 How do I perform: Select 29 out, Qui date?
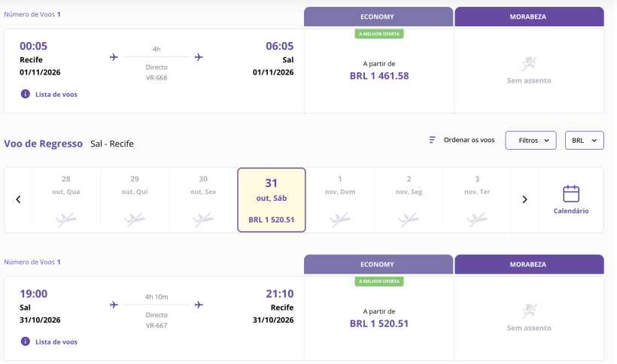coord(135,200)
